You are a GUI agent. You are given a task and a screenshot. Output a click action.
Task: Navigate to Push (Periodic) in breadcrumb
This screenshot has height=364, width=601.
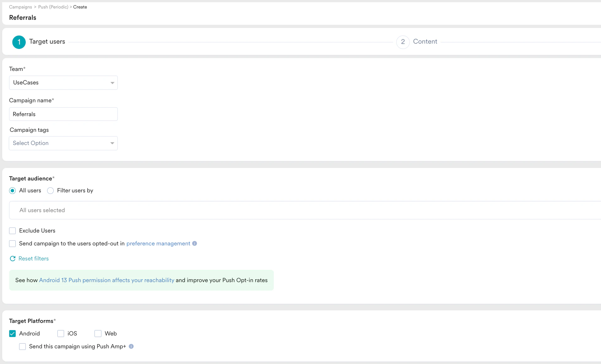pos(52,7)
